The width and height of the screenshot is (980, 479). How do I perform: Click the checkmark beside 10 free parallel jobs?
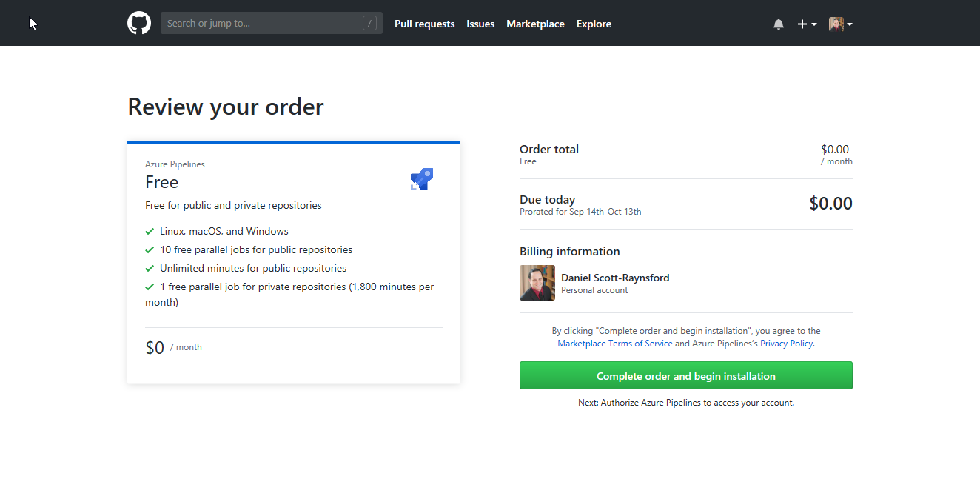pos(150,250)
